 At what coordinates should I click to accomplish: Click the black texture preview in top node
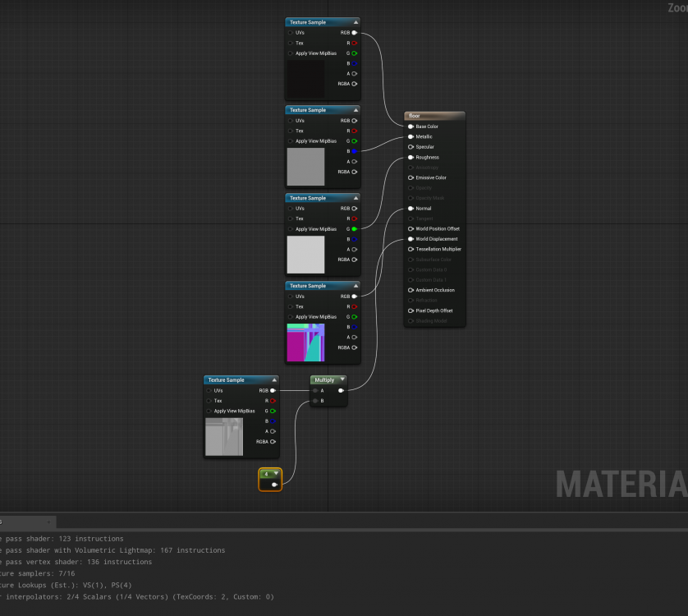pyautogui.click(x=305, y=80)
